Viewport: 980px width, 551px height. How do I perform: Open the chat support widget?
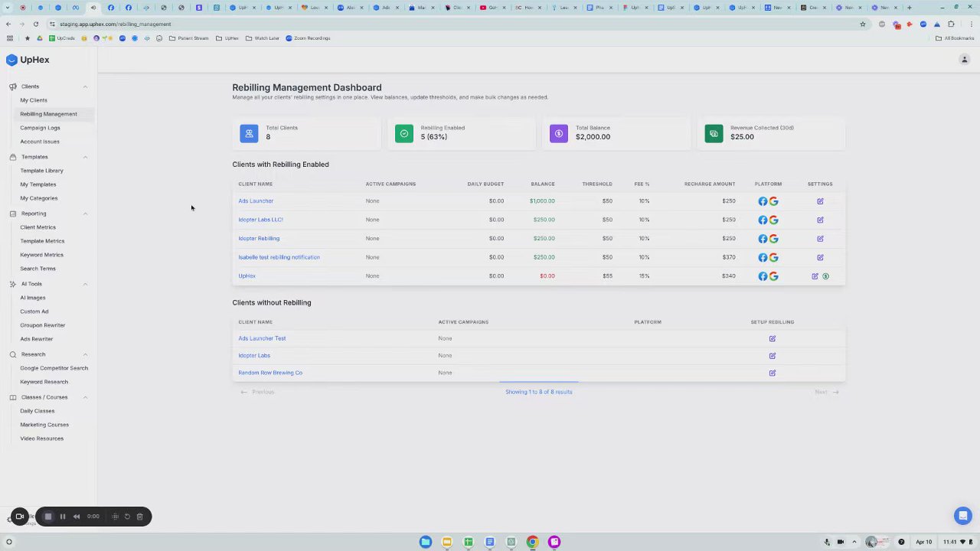(x=963, y=516)
